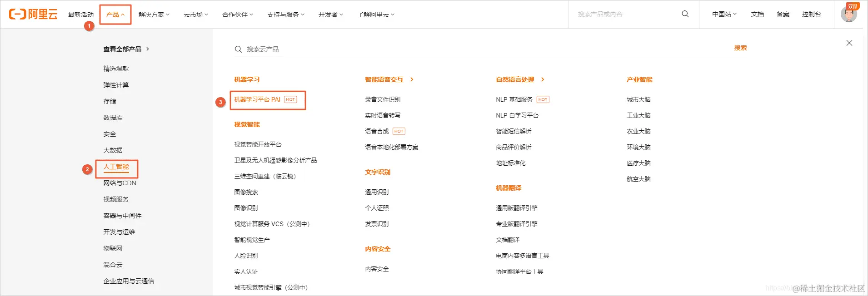This screenshot has height=296, width=868.
Task: Open 卫星及无人机遥感影像分析产品
Action: (x=275, y=160)
